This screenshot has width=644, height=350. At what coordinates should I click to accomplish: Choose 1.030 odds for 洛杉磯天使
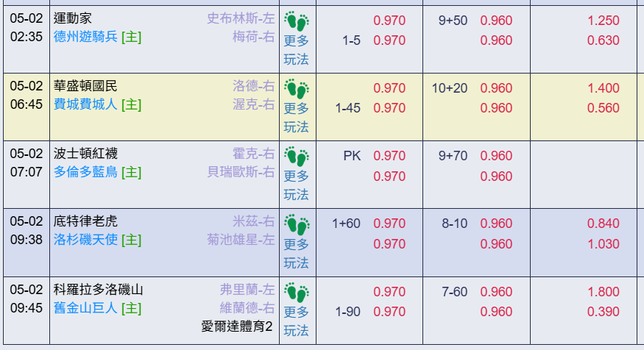(604, 243)
